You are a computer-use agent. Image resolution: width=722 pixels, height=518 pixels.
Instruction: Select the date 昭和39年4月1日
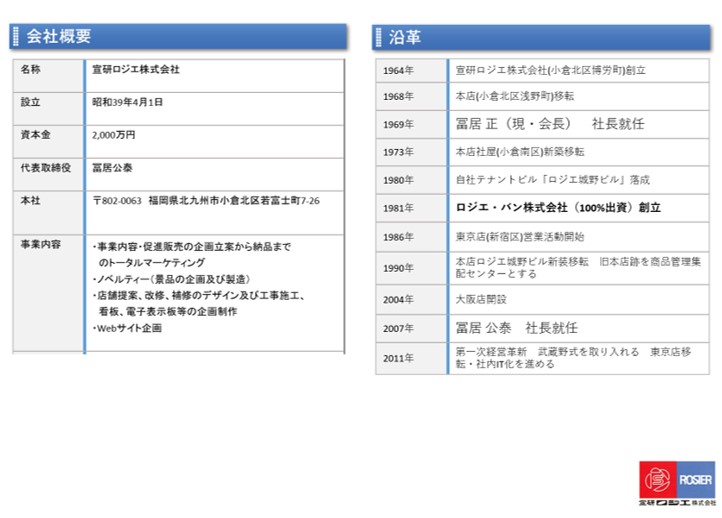pyautogui.click(x=128, y=102)
